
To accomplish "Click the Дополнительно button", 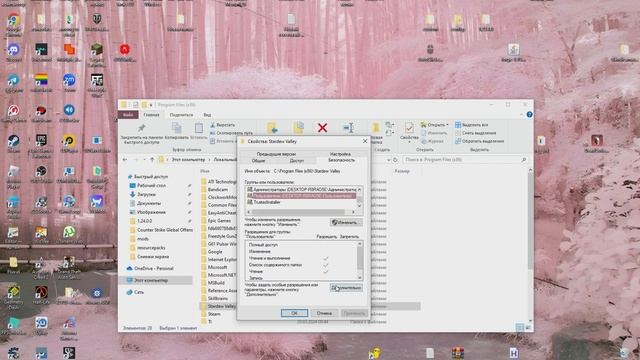I will [346, 288].
